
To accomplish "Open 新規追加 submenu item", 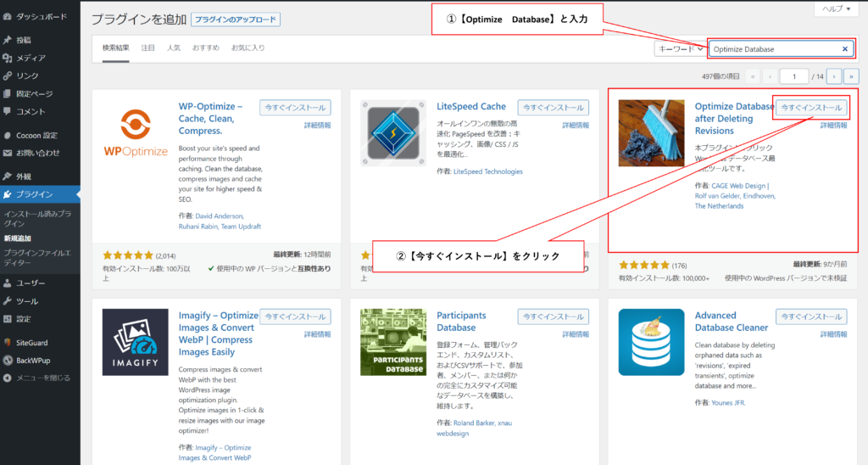I will pos(18,238).
